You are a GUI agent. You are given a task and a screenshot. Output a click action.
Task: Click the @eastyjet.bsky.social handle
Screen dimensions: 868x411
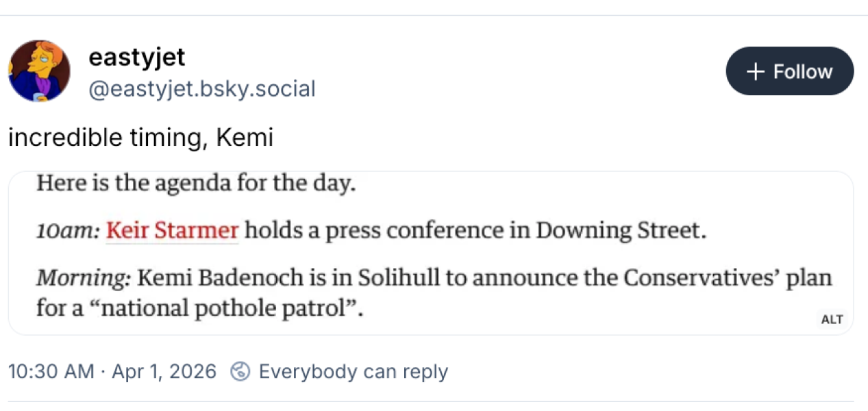click(x=202, y=89)
